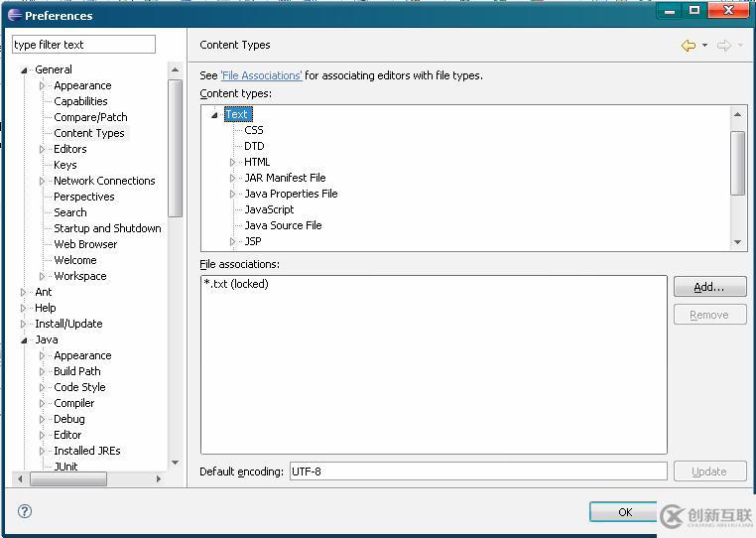Expand Java Code Style node

43,388
